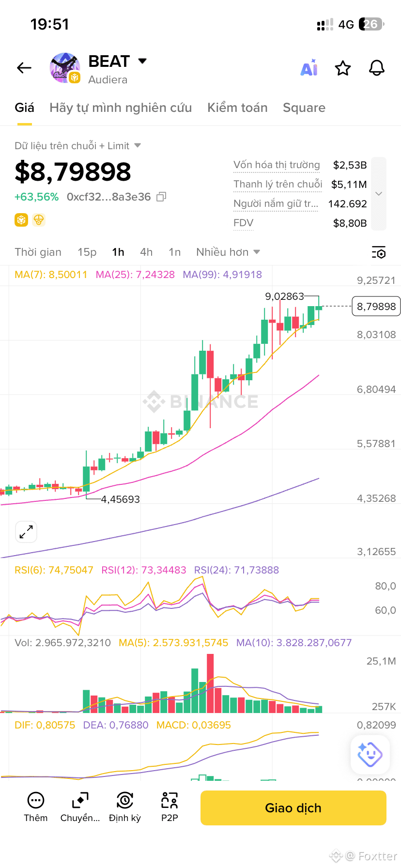Expand Nhiều hơn timeframe dropdown
The height and width of the screenshot is (868, 401).
click(x=228, y=252)
